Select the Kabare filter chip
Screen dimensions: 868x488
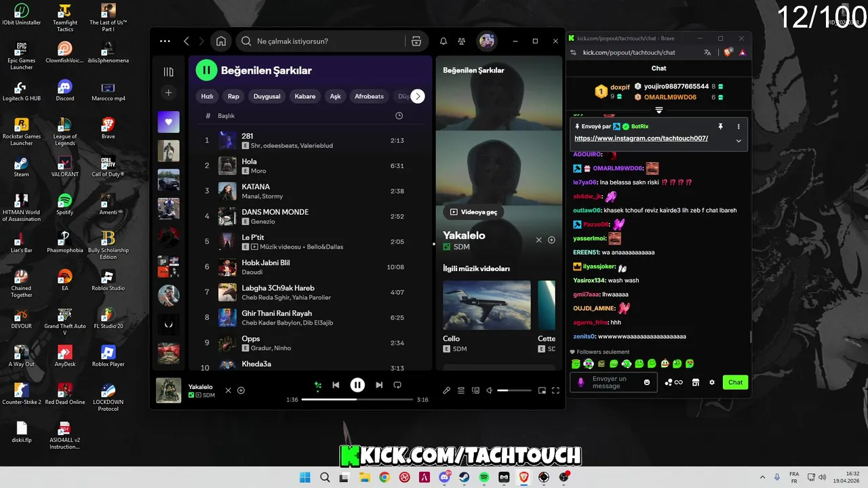point(305,96)
